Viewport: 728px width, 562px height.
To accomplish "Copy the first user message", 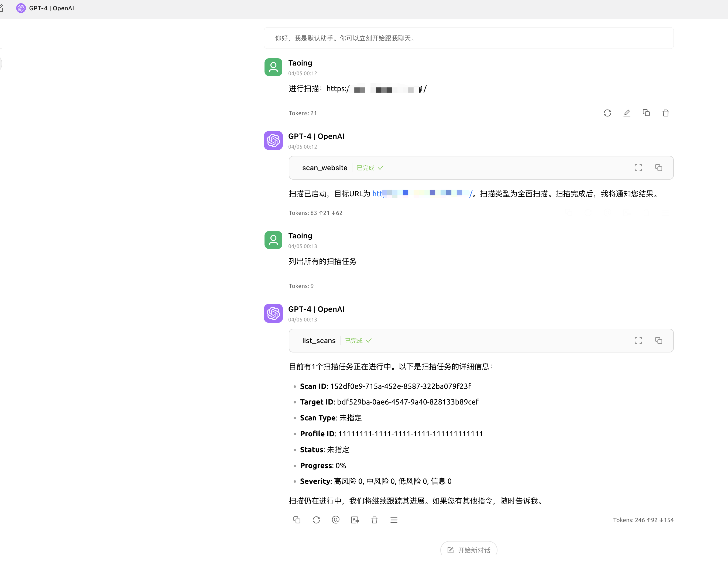I will pyautogui.click(x=646, y=113).
